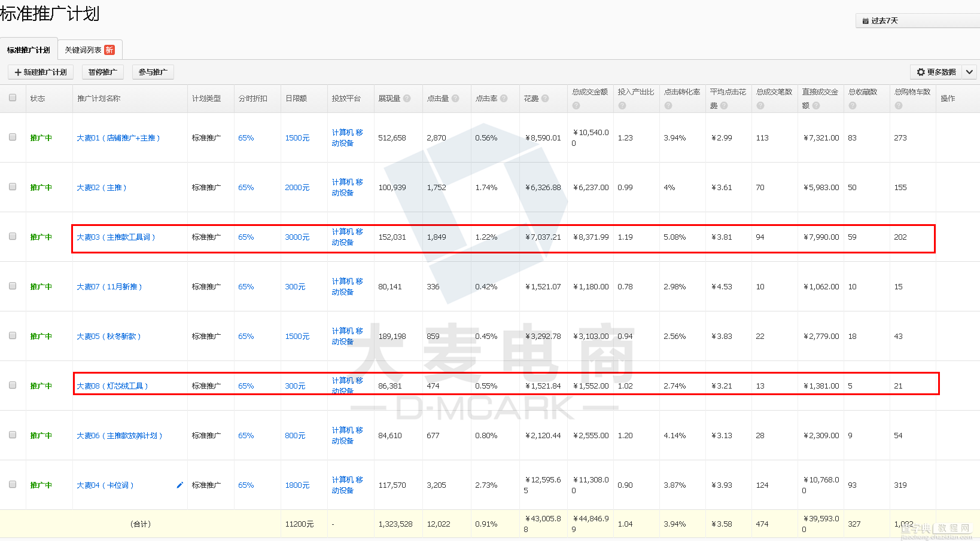The height and width of the screenshot is (541, 980).
Task: Click the help icon under 总成交金额 header
Action: click(x=576, y=106)
